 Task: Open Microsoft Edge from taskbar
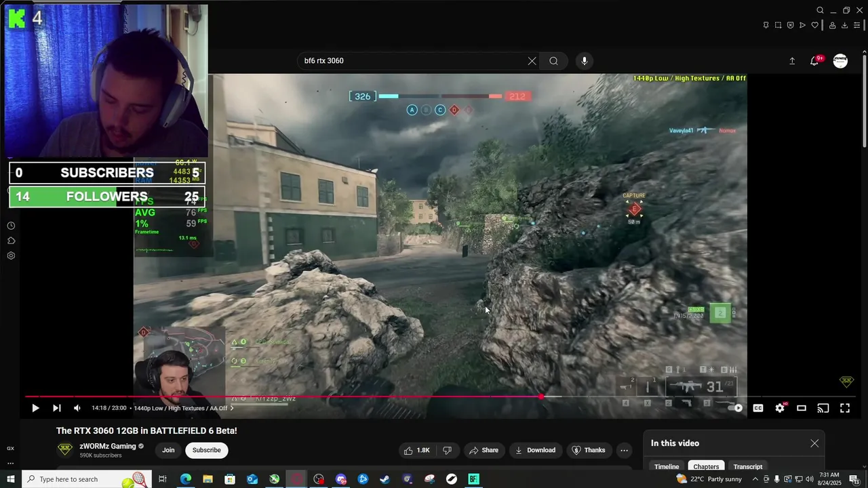(x=185, y=479)
